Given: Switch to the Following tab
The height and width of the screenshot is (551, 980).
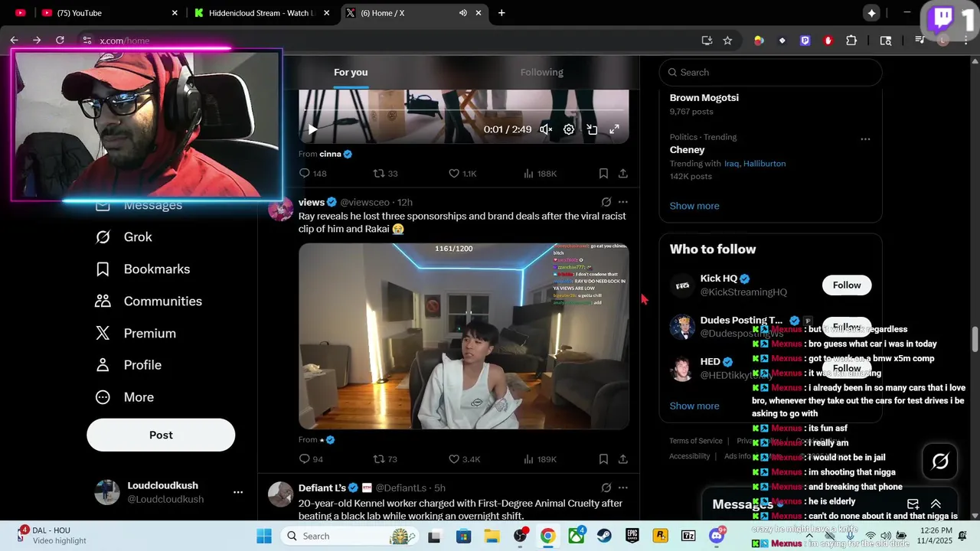Looking at the screenshot, I should [x=542, y=72].
